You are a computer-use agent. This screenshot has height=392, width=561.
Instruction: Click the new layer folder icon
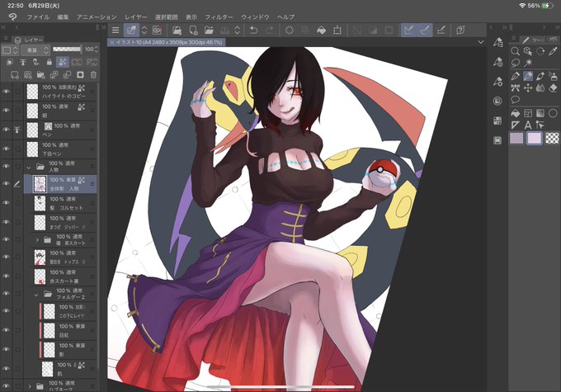(40, 75)
